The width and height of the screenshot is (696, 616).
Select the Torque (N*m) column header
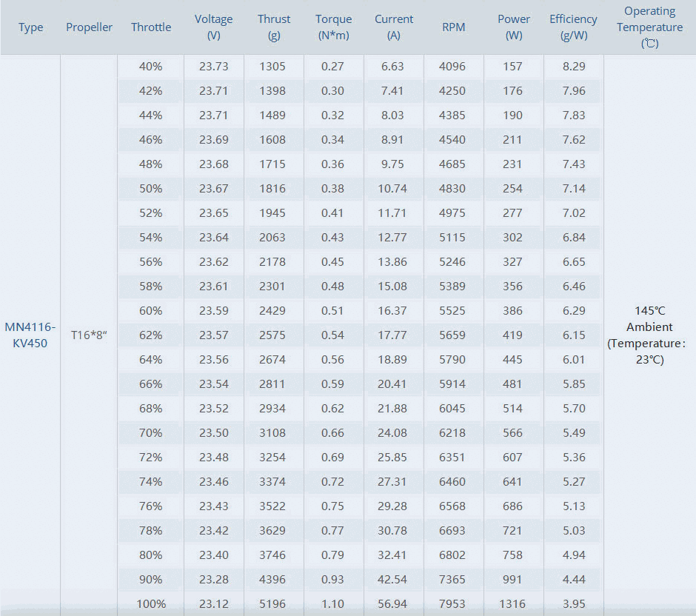(333, 27)
